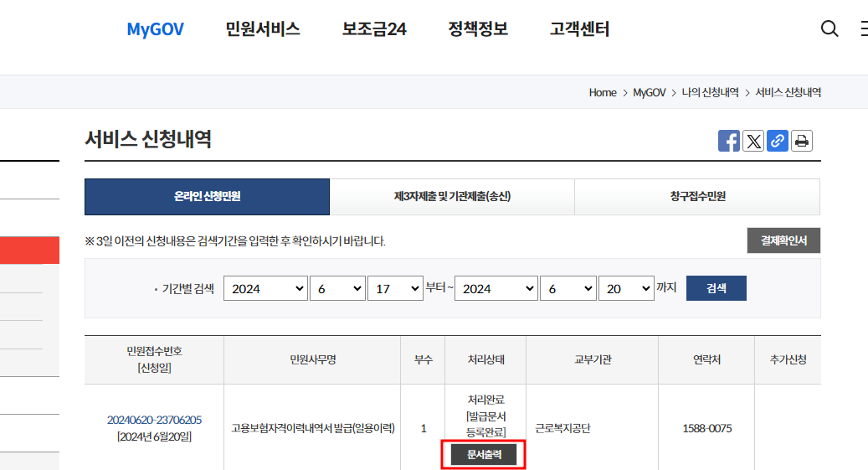The width and height of the screenshot is (868, 470).
Task: Print the page using printer icon
Action: point(802,141)
